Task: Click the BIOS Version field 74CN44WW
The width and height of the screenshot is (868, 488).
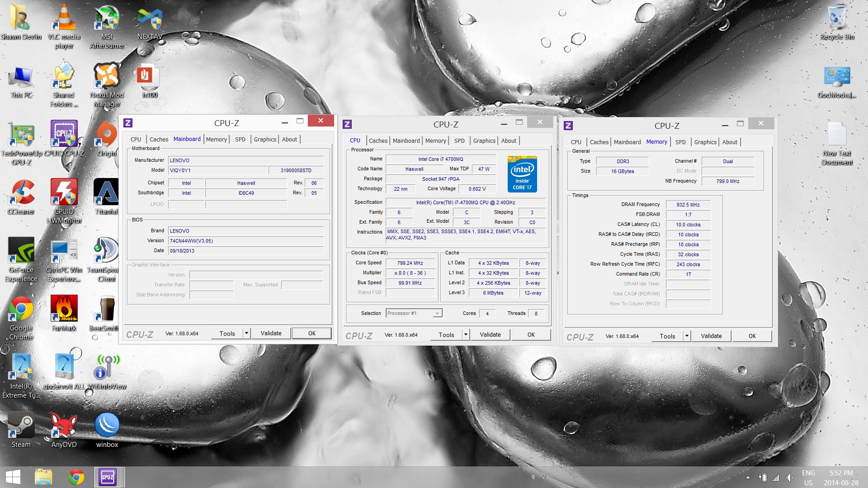Action: pyautogui.click(x=246, y=241)
